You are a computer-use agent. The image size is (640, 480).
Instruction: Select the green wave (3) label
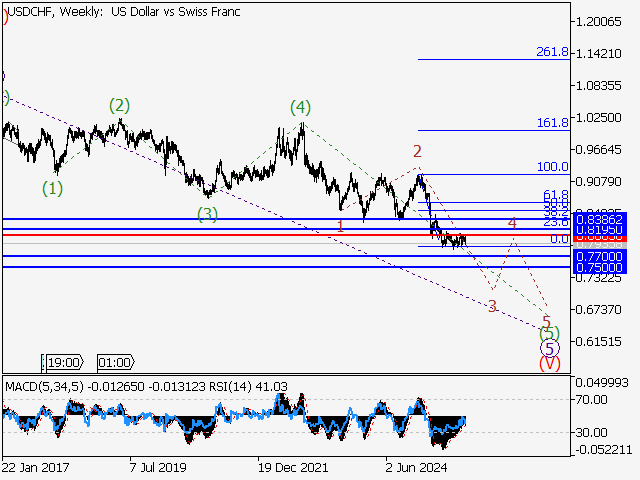coord(207,214)
